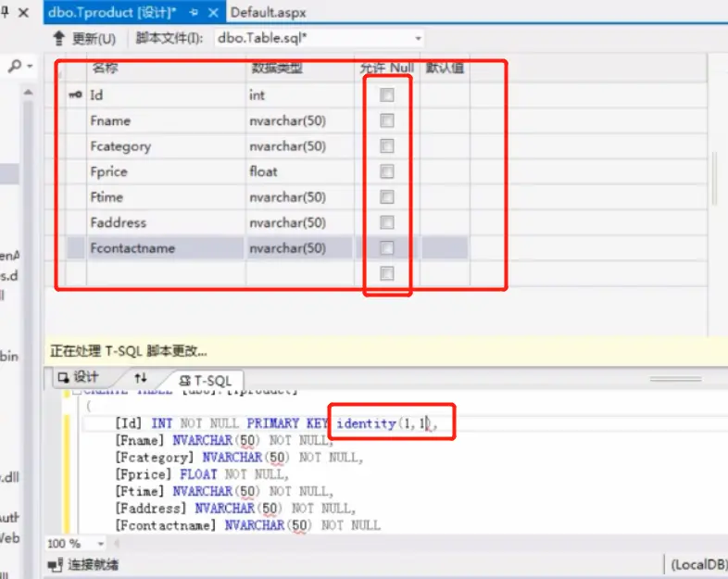
Task: Select the Fname name cell
Action: point(166,120)
